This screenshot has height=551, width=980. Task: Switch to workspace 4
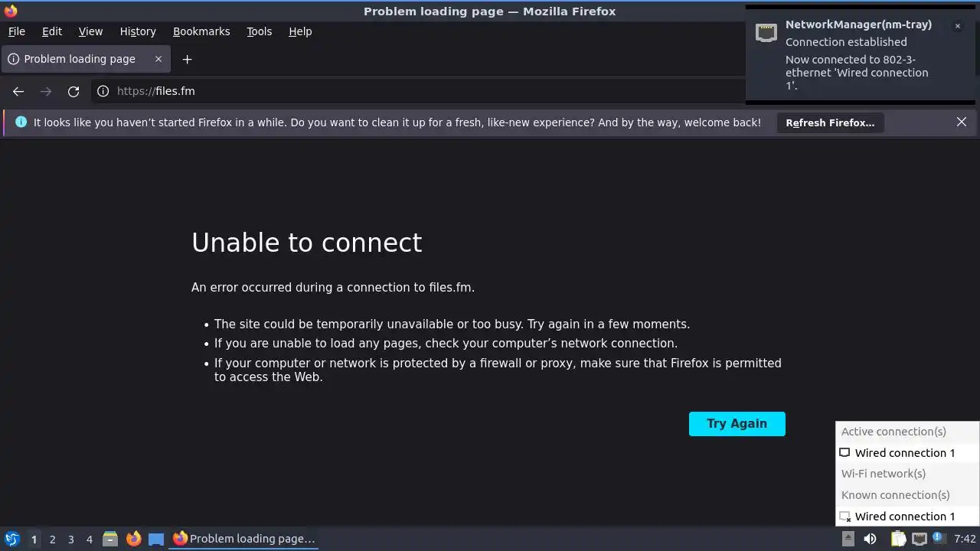click(89, 539)
